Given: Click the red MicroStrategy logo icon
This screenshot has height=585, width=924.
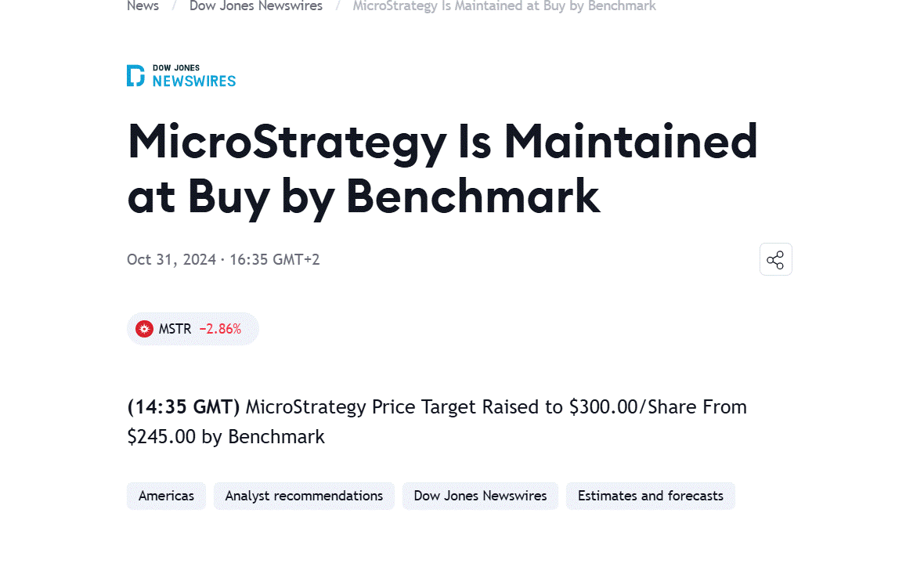Looking at the screenshot, I should [144, 329].
